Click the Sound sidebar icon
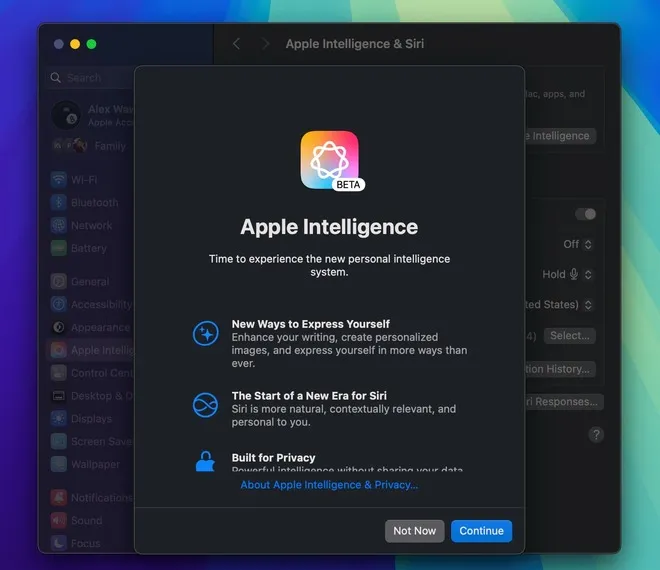The image size is (660, 570). (x=59, y=520)
